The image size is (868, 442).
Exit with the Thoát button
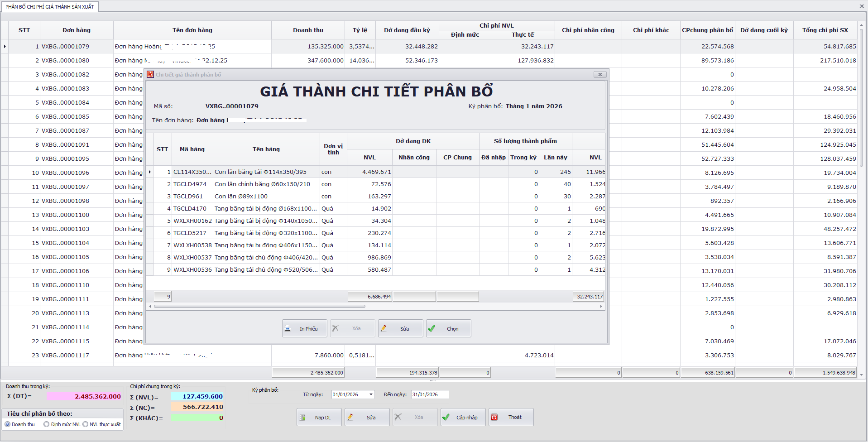pyautogui.click(x=511, y=417)
